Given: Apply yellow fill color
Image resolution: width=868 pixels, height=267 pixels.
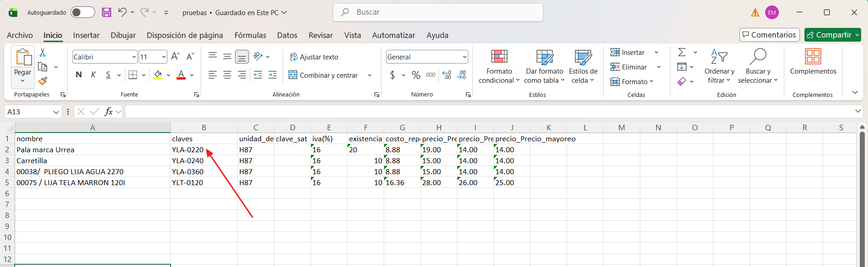Looking at the screenshot, I should [x=158, y=75].
